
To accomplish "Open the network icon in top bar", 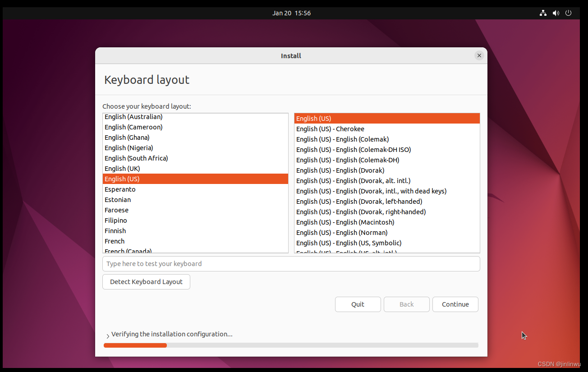I will tap(543, 13).
